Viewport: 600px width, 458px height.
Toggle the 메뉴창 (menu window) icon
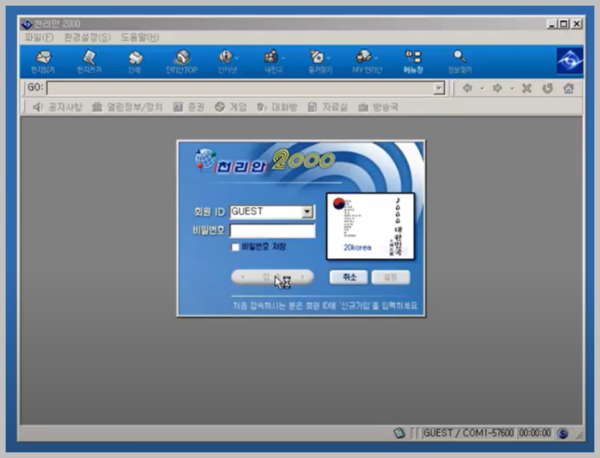(413, 62)
